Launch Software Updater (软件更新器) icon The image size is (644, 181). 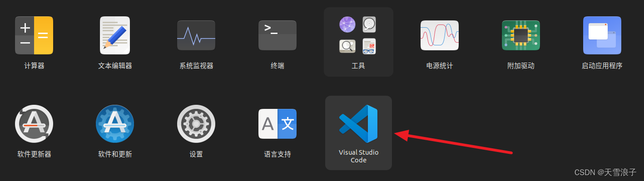click(x=34, y=124)
